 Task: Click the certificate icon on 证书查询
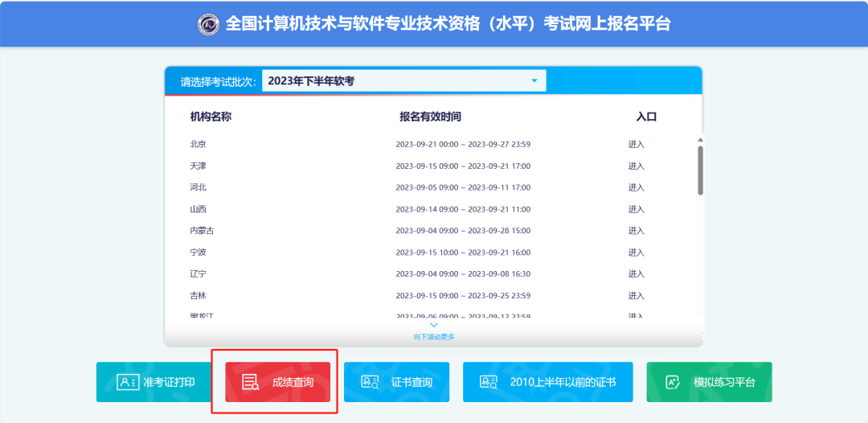[x=370, y=382]
